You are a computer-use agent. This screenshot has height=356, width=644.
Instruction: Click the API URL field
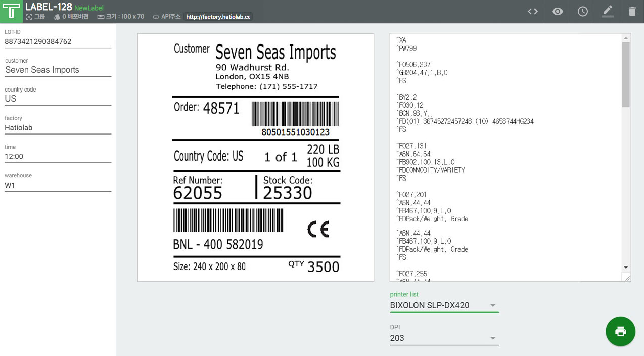(218, 17)
